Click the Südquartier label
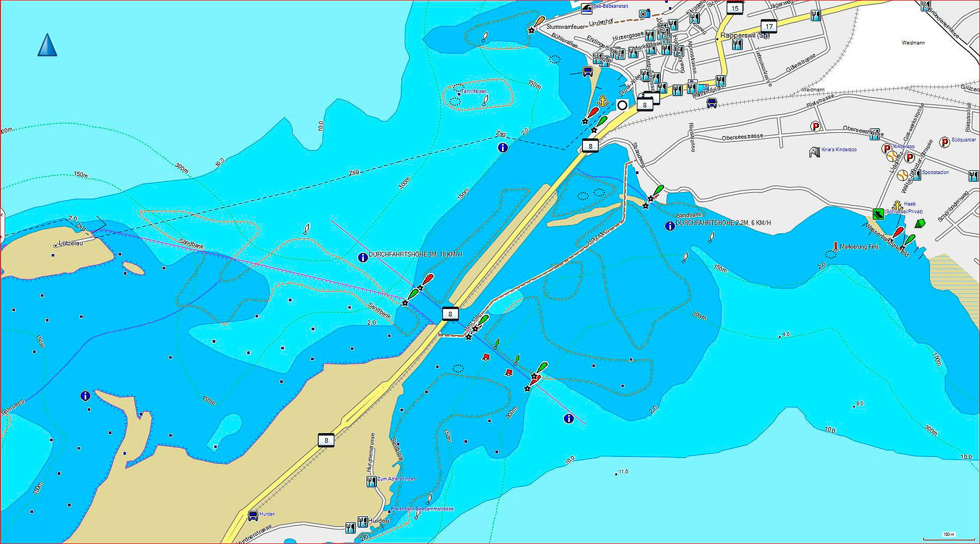This screenshot has height=544, width=980. pos(964,140)
